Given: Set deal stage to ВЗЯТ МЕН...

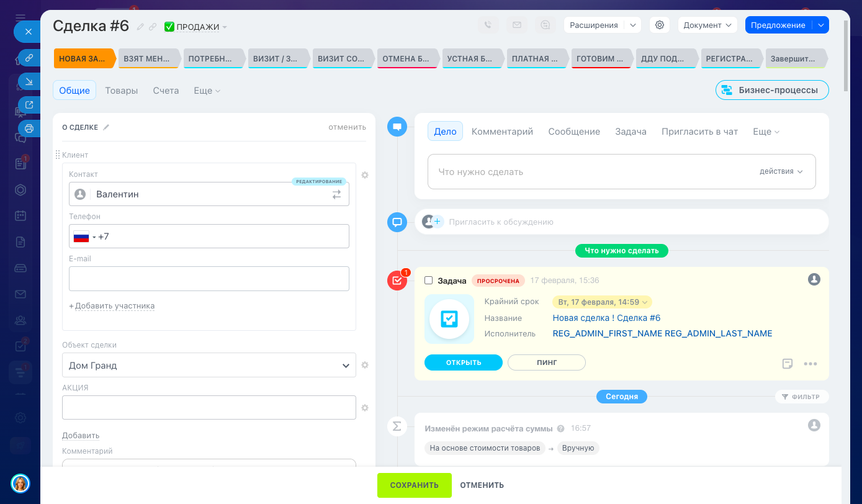Looking at the screenshot, I should pos(148,59).
